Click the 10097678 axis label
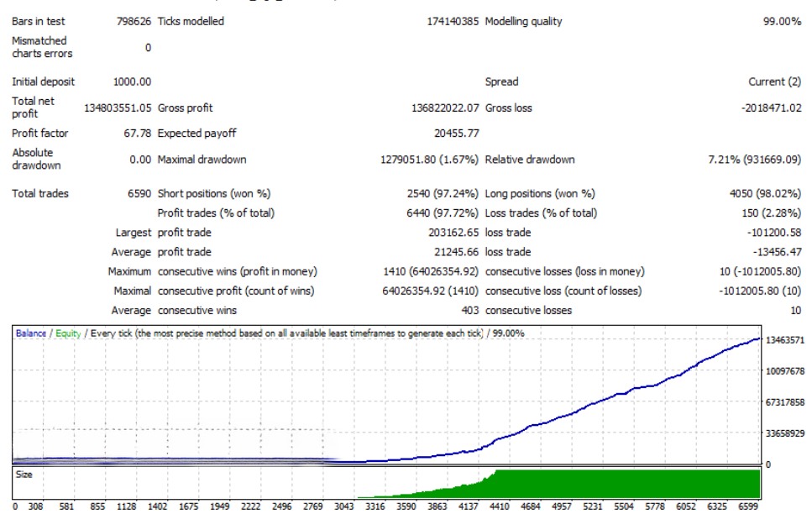 (785, 371)
